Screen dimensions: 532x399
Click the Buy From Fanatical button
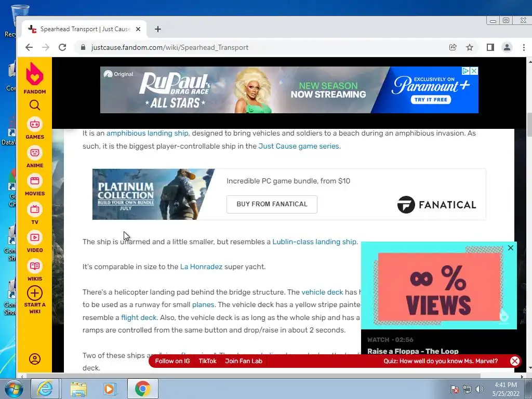[272, 204]
